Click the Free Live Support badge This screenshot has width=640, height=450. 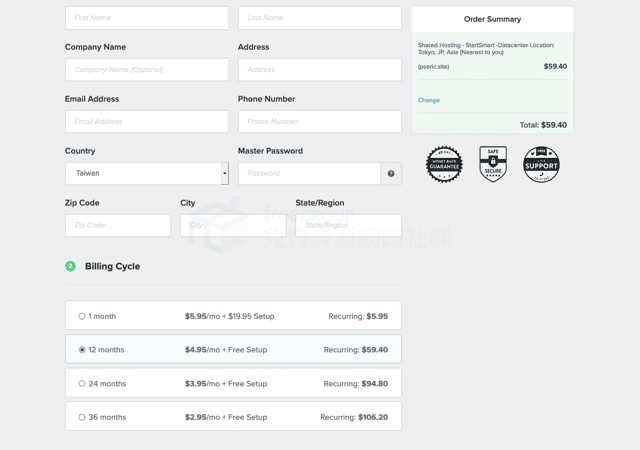[541, 164]
